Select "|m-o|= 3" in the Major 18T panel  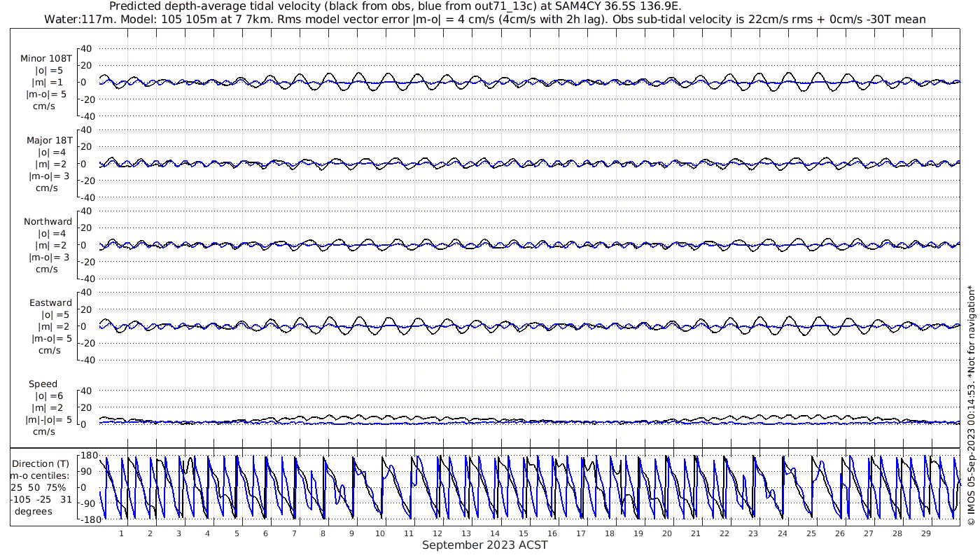(48, 176)
